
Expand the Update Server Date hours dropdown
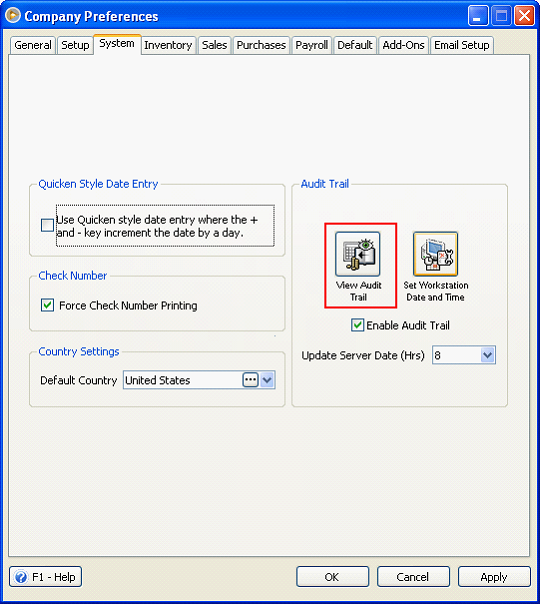point(488,355)
